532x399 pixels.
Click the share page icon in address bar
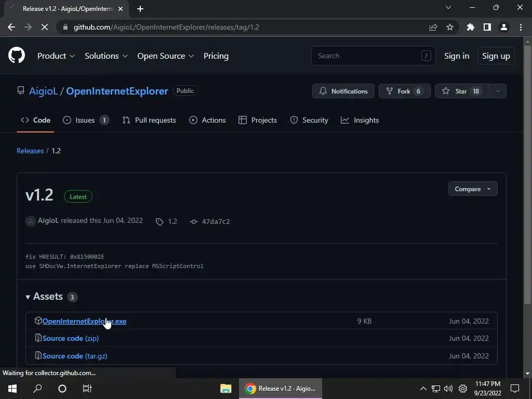[433, 27]
